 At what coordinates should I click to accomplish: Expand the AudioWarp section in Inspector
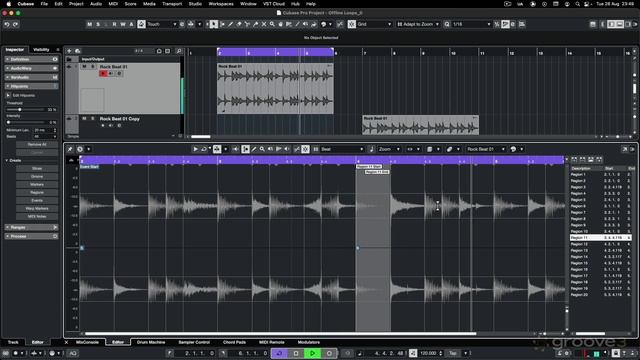pyautogui.click(x=31, y=69)
